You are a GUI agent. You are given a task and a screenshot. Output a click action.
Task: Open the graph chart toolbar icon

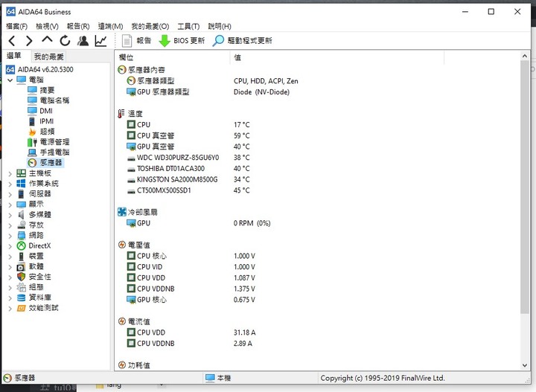pos(100,41)
